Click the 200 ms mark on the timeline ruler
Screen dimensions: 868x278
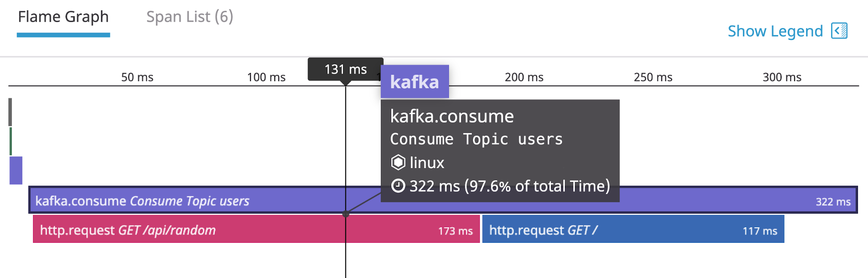click(x=524, y=77)
